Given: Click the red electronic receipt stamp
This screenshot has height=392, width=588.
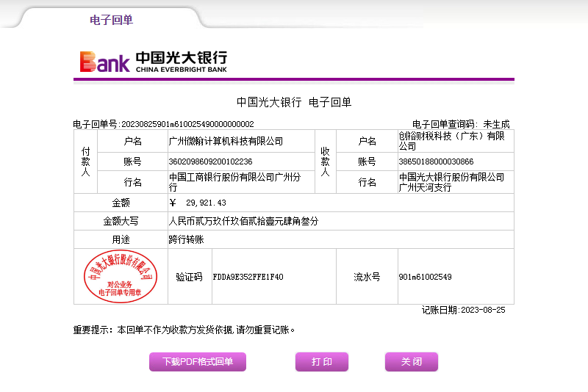Looking at the screenshot, I should pyautogui.click(x=121, y=276).
